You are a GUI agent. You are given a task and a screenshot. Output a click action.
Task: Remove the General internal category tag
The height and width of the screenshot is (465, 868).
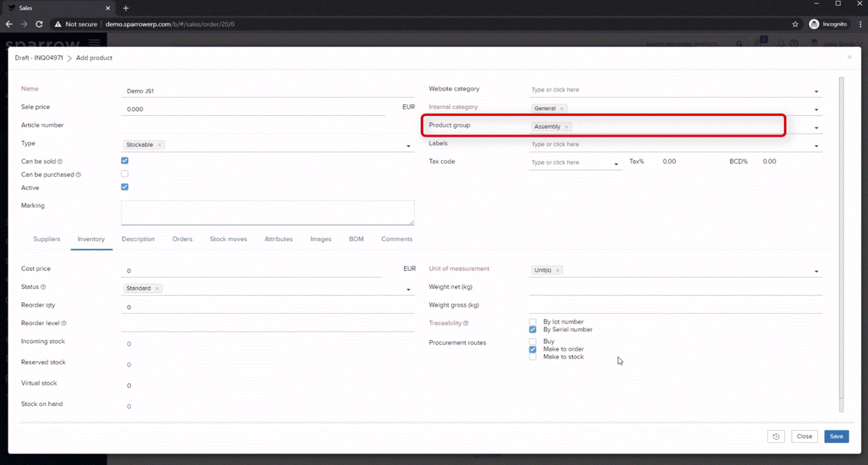pyautogui.click(x=562, y=109)
